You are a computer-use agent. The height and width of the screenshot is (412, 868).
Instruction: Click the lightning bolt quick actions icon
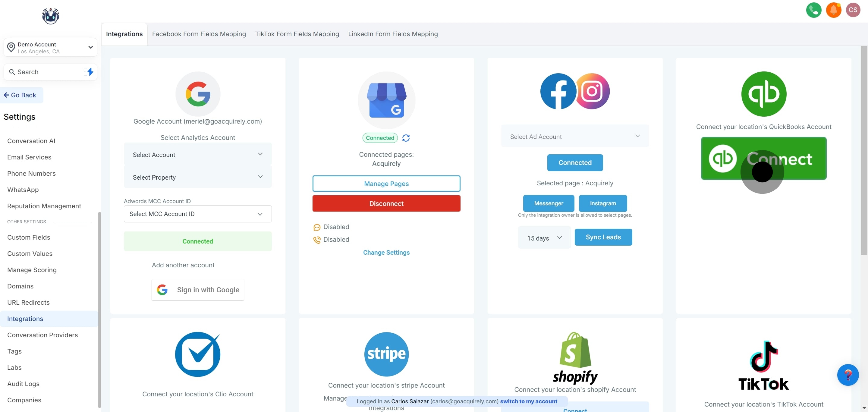click(x=90, y=72)
